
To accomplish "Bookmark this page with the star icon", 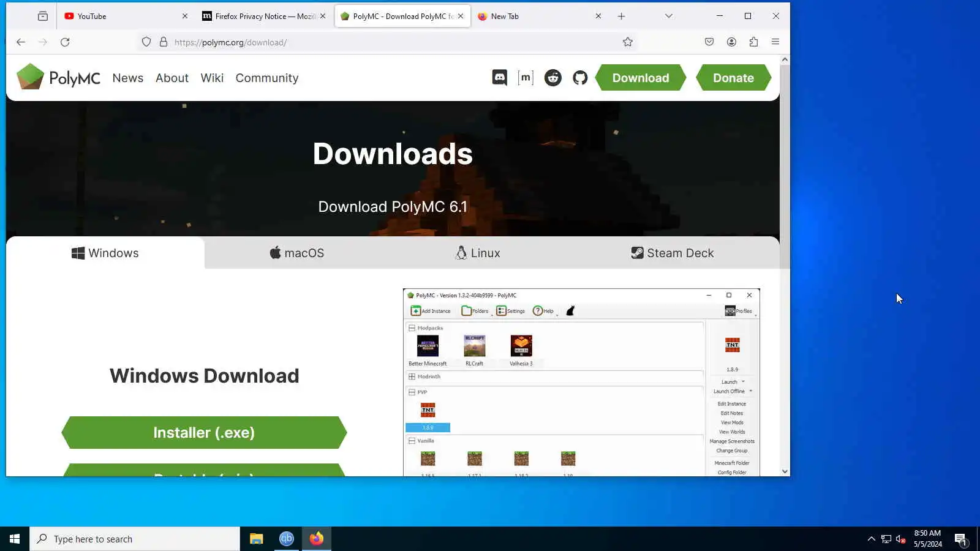I will [x=628, y=42].
